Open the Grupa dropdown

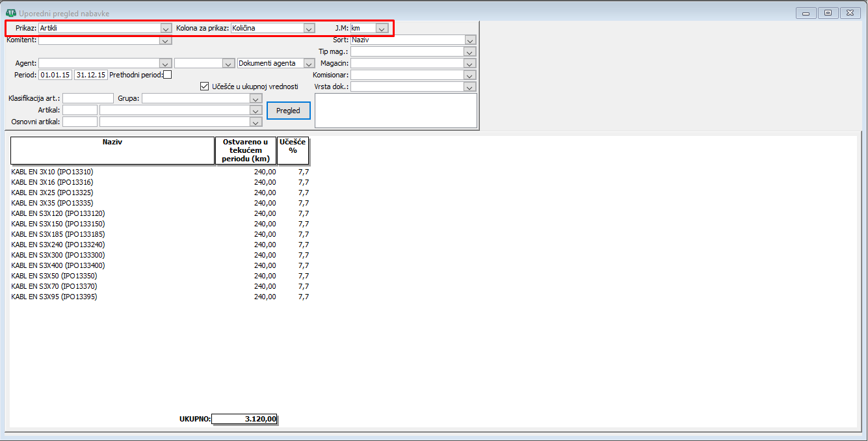pyautogui.click(x=256, y=99)
